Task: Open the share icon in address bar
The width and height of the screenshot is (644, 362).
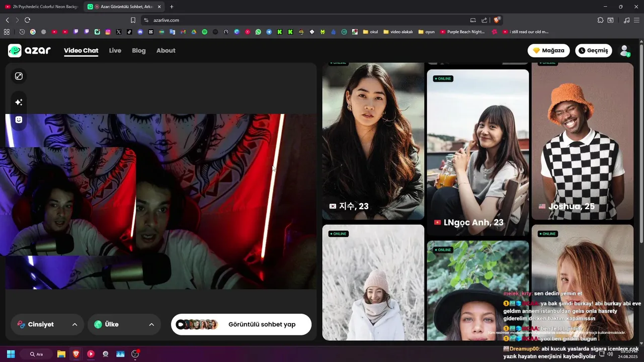Action: (484, 20)
